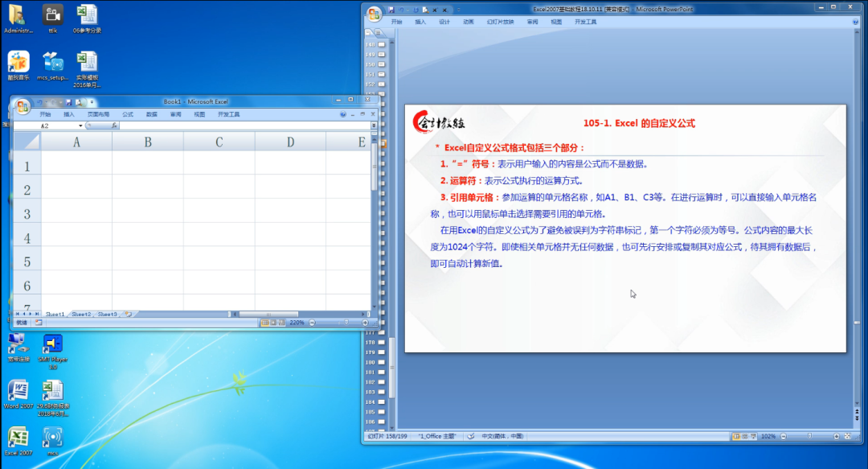Click the Excel help icon

click(342, 114)
